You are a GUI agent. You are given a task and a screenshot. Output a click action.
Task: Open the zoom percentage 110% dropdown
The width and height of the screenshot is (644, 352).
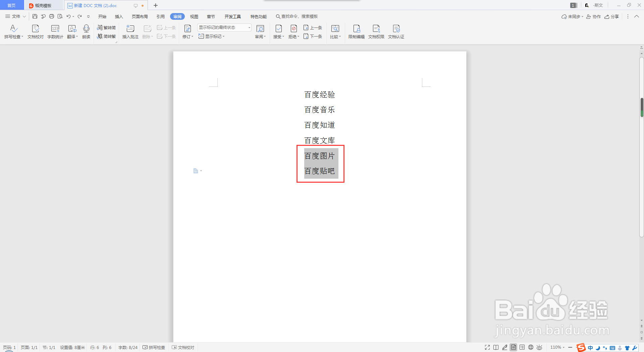(x=557, y=347)
